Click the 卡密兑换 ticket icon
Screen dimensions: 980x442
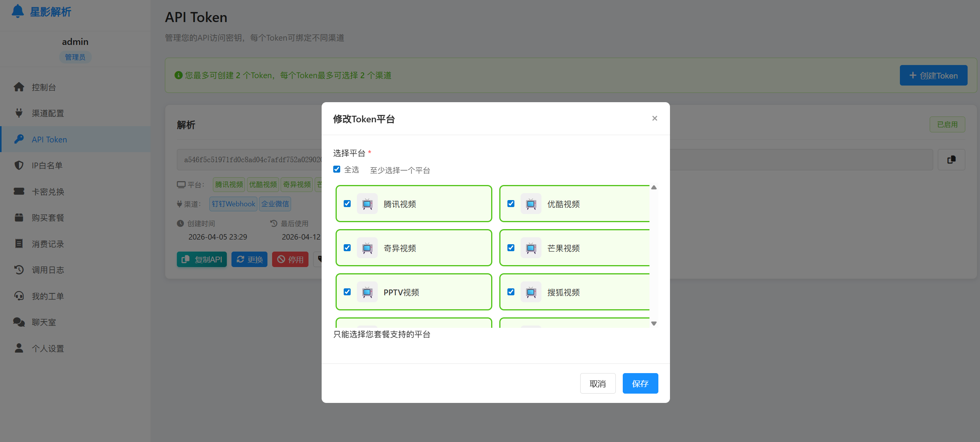coord(19,191)
